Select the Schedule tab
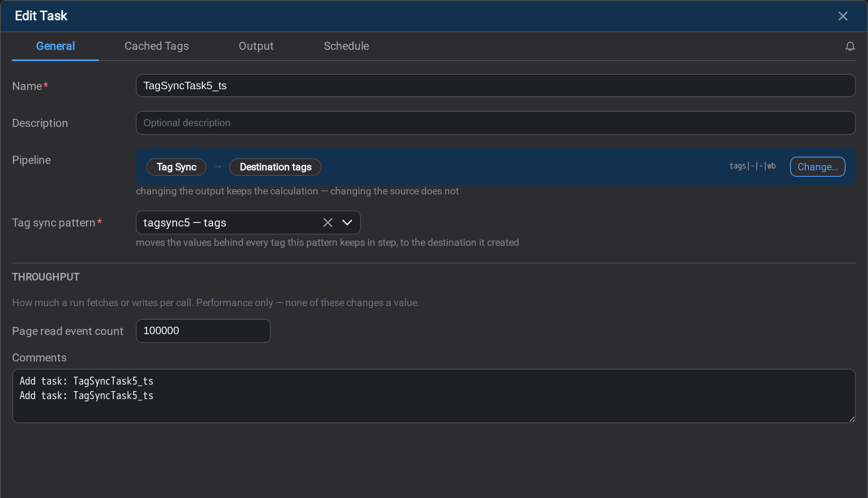 click(x=346, y=46)
